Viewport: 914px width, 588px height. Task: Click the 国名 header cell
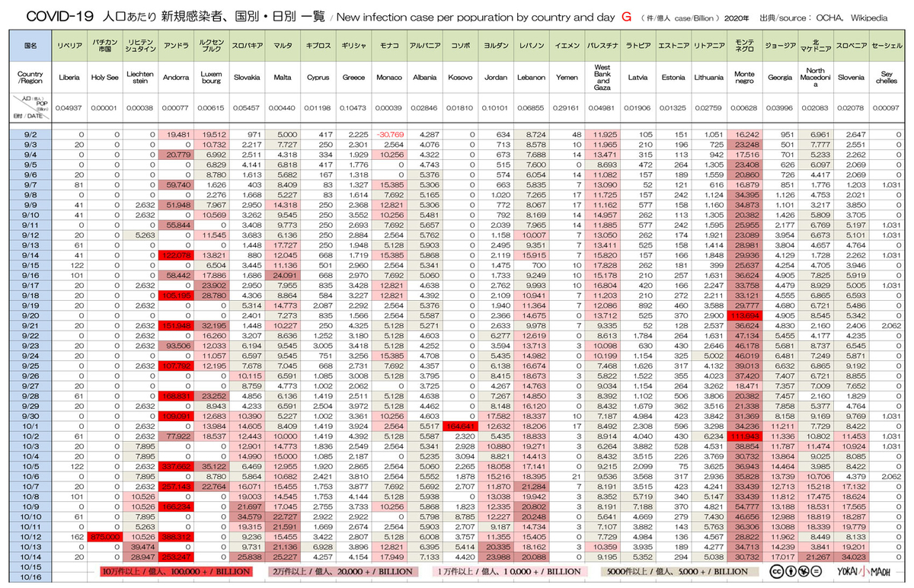[x=31, y=46]
